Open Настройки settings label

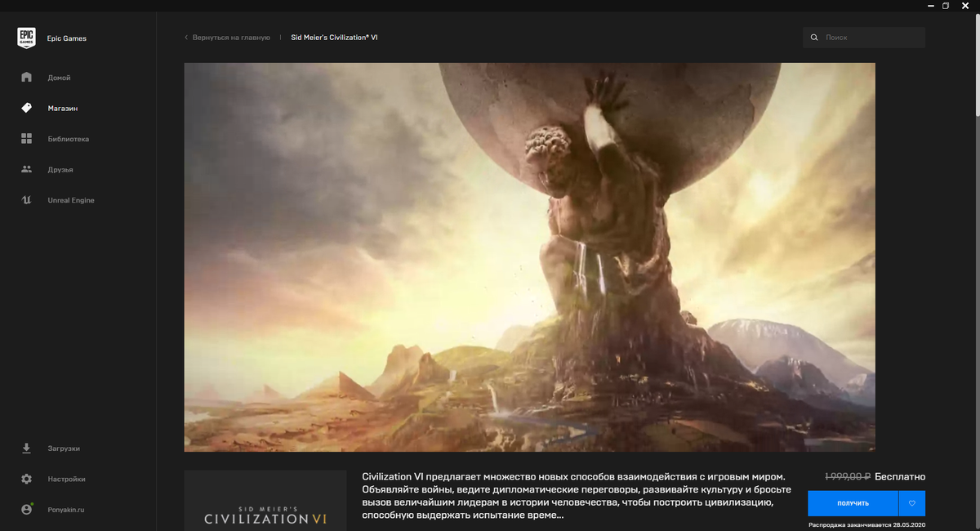(x=66, y=479)
